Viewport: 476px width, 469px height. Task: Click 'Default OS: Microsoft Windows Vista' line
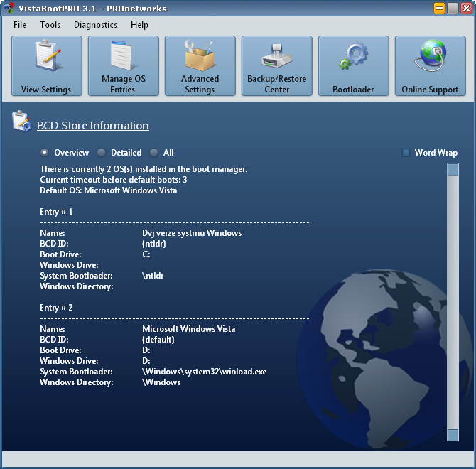109,190
